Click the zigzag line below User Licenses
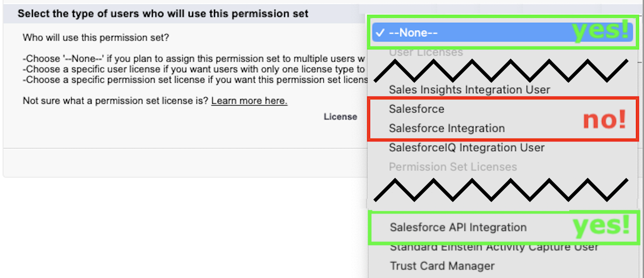 pos(501,71)
